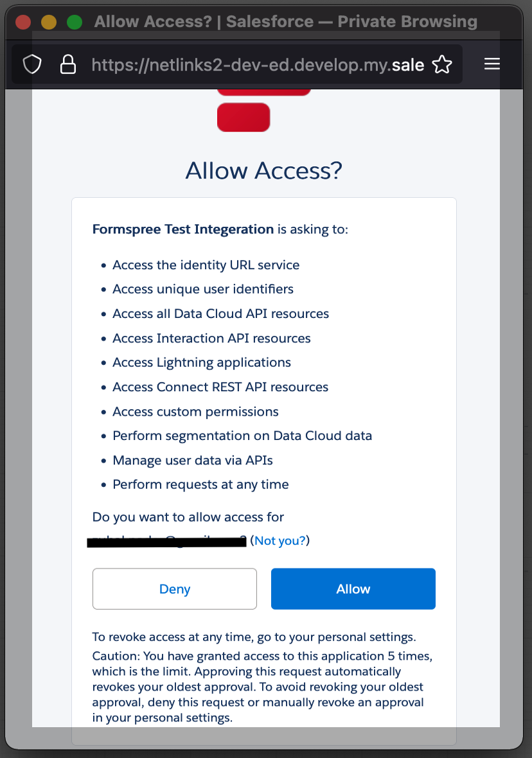This screenshot has width=532, height=758.
Task: Minimize window with yellow traffic light button
Action: pos(49,21)
